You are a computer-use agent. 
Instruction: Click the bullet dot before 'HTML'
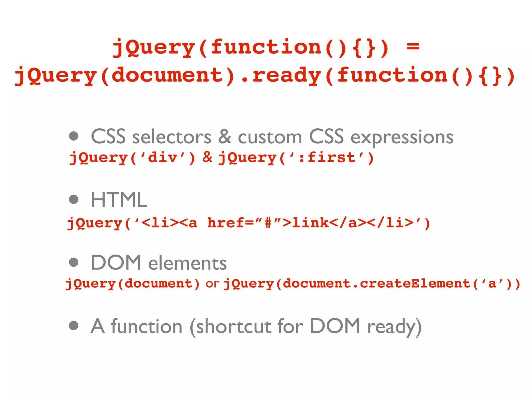tap(74, 199)
